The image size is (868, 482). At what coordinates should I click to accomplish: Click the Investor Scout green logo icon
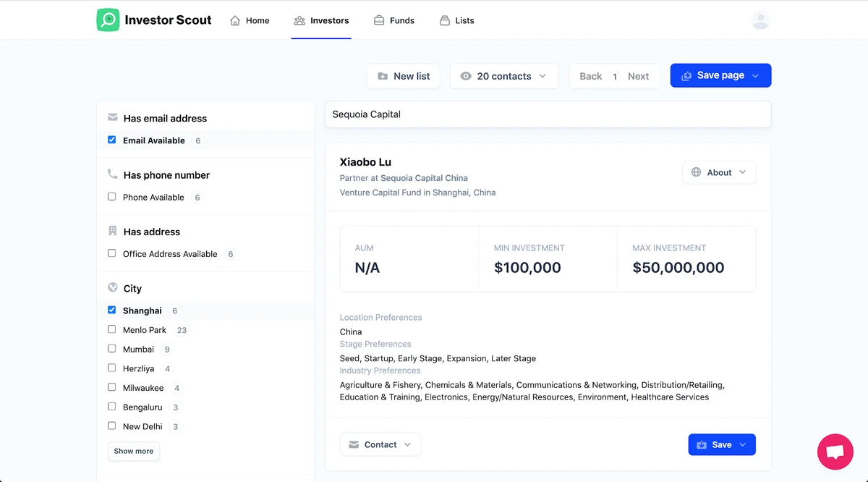pyautogui.click(x=108, y=20)
